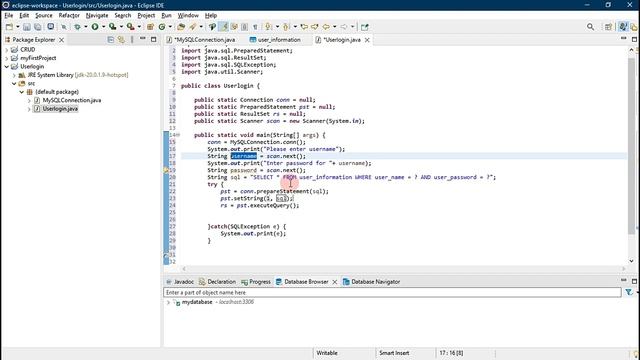Toggle Block Selection Mode icon
The height and width of the screenshot is (360, 640).
pos(244,27)
